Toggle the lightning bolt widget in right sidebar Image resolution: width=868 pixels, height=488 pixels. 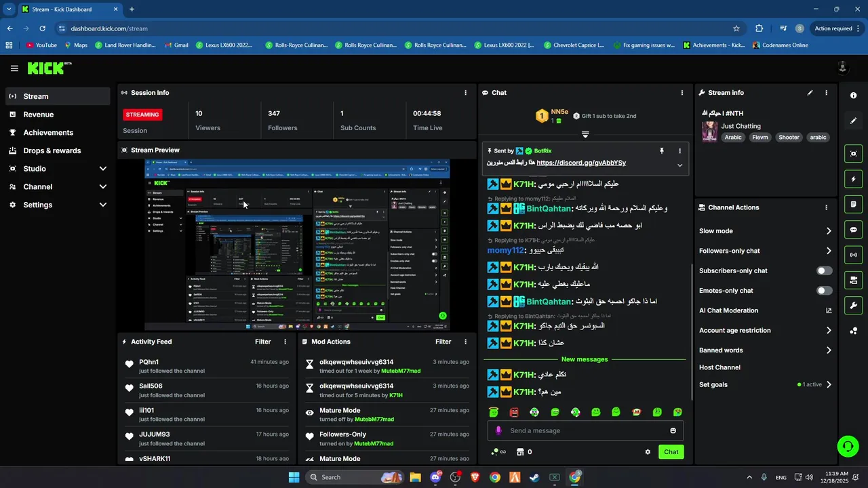click(854, 179)
